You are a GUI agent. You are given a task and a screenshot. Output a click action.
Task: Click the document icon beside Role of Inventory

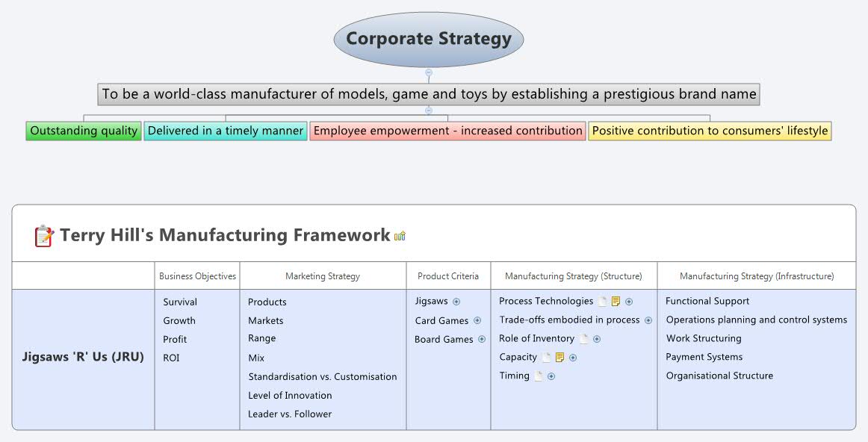[584, 339]
